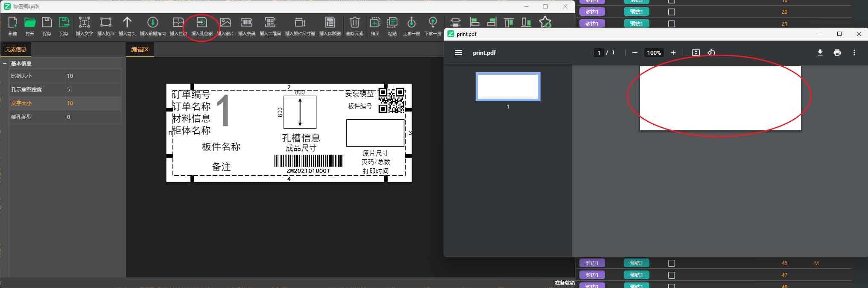Screen dimensions: 868x288
Task: Insert front side pointer (插入前侧指向)
Action: (153, 26)
